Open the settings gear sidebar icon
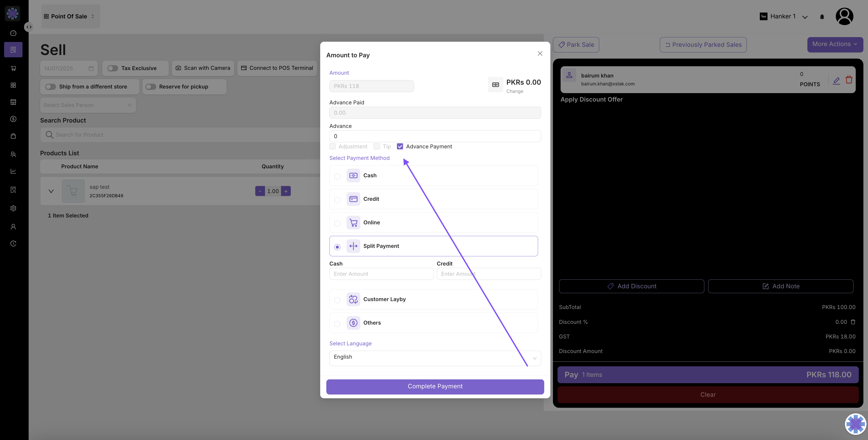The width and height of the screenshot is (868, 440). tap(13, 208)
